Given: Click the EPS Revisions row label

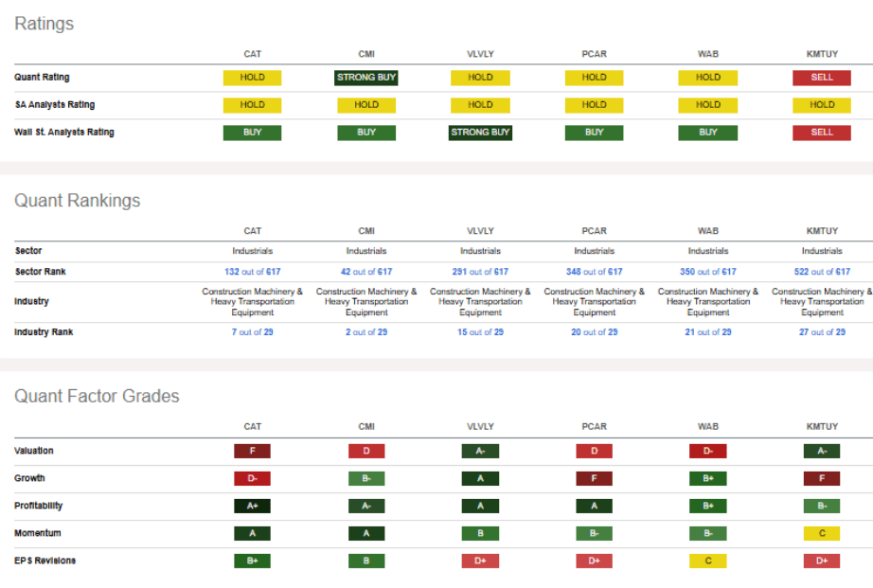Looking at the screenshot, I should coord(45,561).
